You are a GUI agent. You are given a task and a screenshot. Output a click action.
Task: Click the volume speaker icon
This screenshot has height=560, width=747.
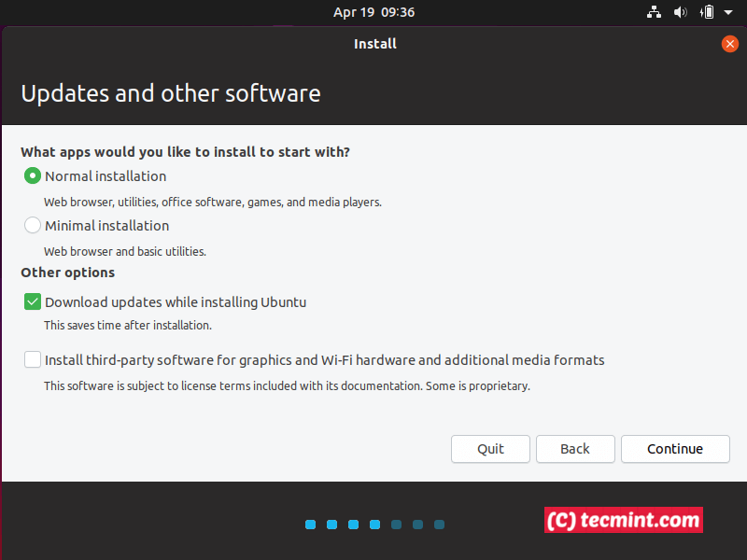680,12
